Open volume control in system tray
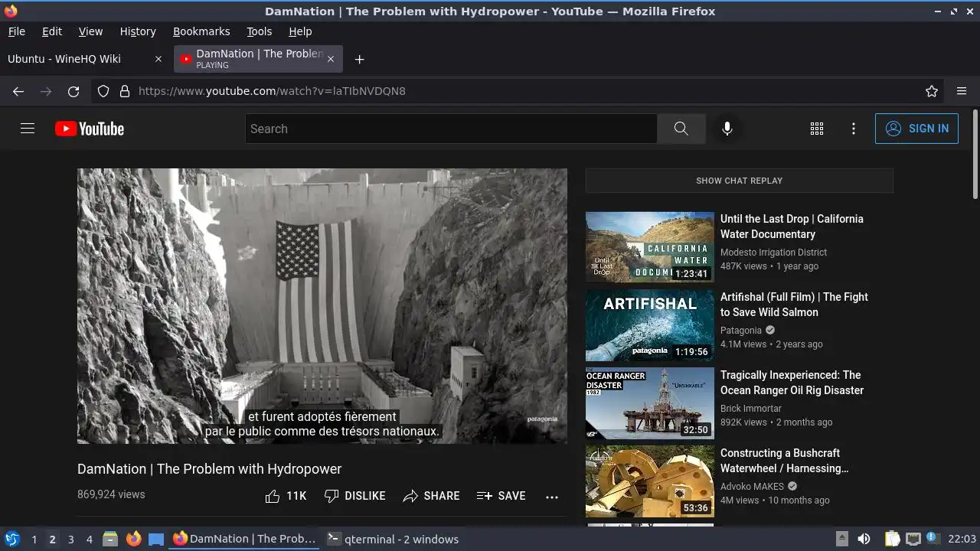 pyautogui.click(x=864, y=539)
